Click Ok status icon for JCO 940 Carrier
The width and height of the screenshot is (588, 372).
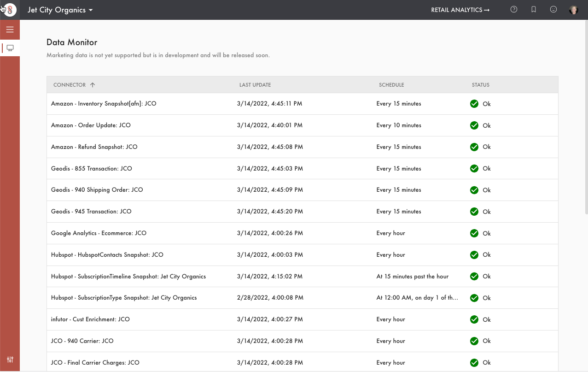point(474,341)
